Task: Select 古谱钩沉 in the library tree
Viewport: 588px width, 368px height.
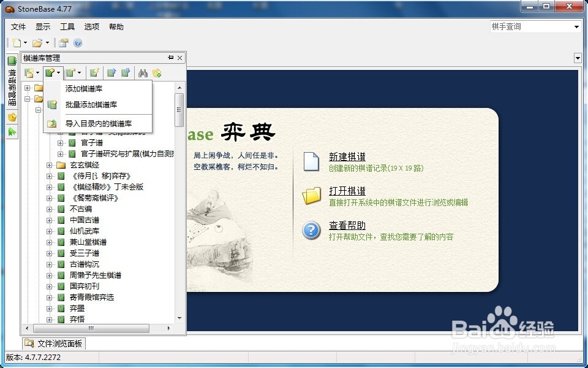Action: [x=85, y=264]
